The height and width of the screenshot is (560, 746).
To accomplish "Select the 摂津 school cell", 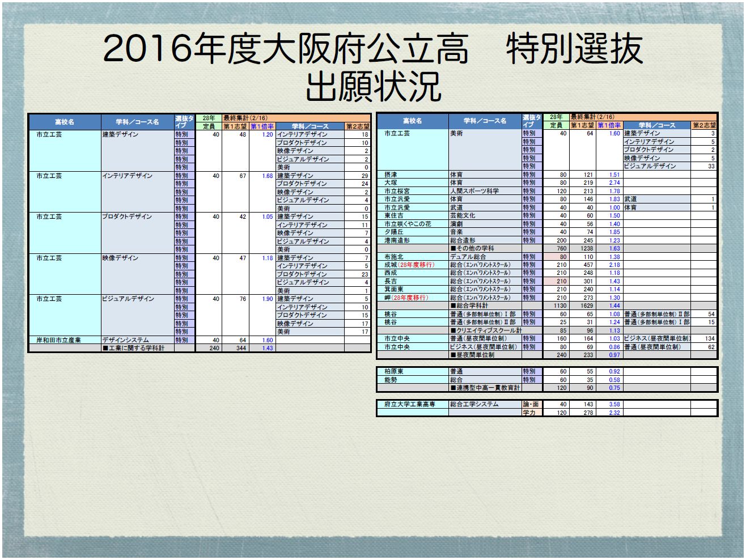I will [413, 175].
